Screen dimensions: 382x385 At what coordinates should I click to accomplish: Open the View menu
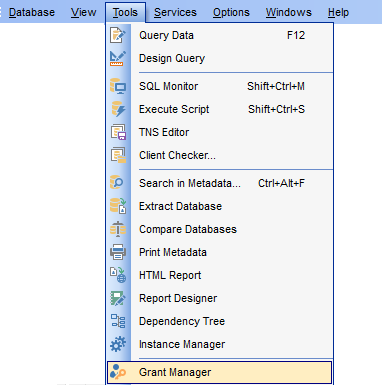(83, 12)
